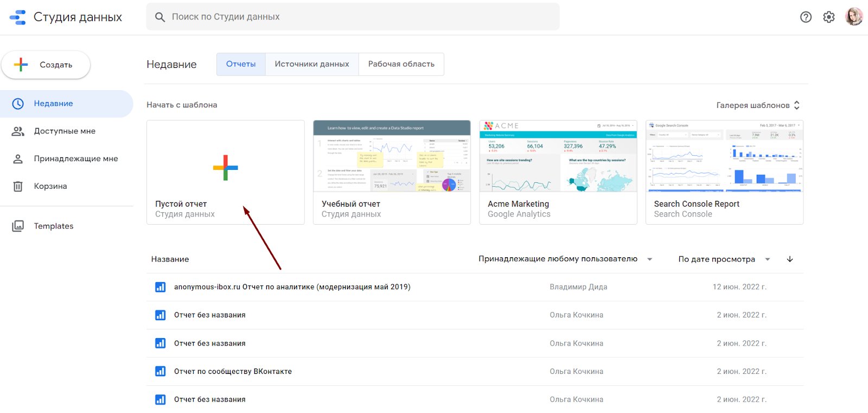This screenshot has height=413, width=868.
Task: Click the Создать button
Action: point(46,65)
